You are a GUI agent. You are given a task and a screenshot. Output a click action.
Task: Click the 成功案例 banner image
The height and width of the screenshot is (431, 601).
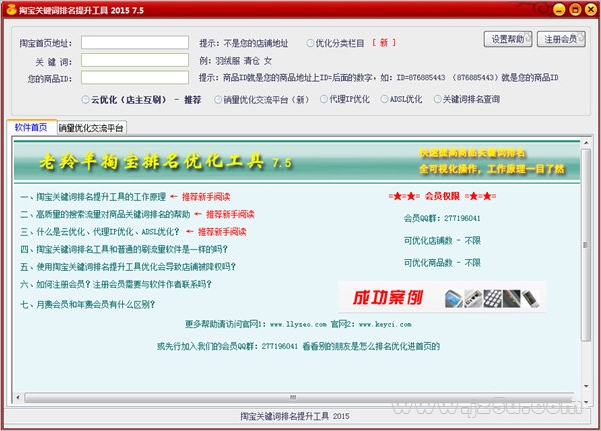pos(443,298)
